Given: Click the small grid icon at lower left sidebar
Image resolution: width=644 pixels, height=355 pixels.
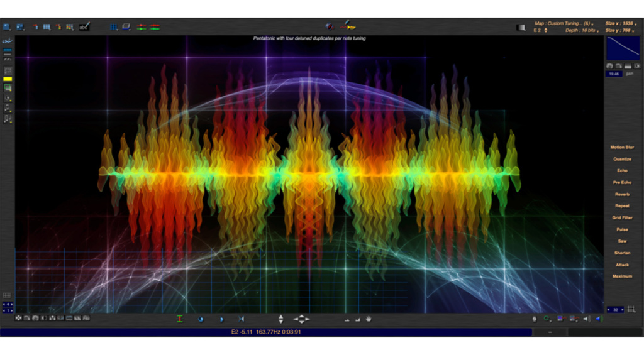Looking at the screenshot, I should (7, 295).
